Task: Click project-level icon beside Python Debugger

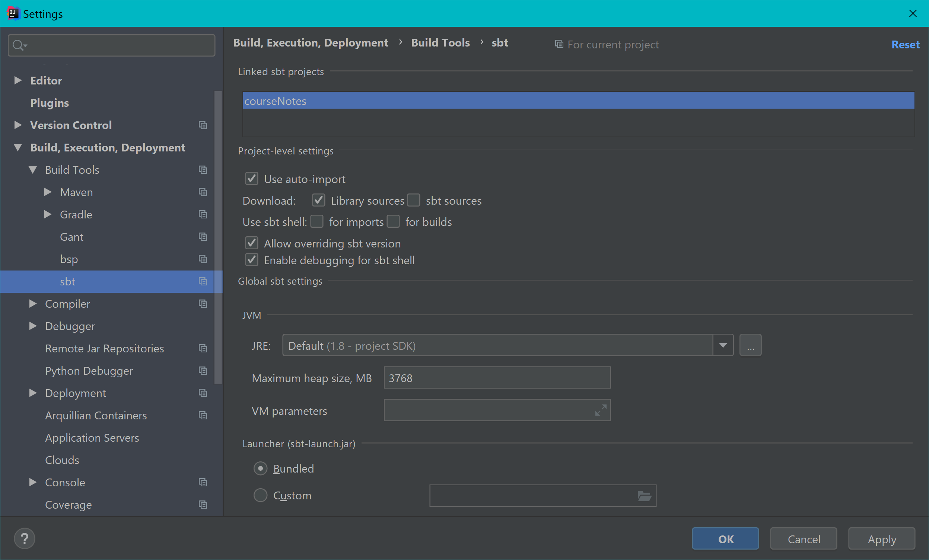Action: click(203, 371)
